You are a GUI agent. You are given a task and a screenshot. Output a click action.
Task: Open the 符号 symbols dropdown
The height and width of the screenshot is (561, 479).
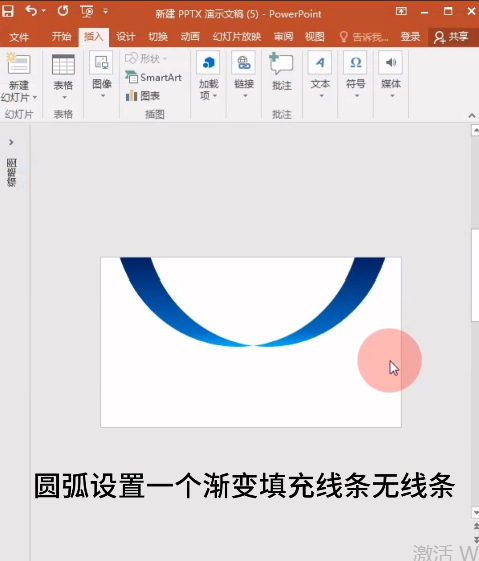356,75
